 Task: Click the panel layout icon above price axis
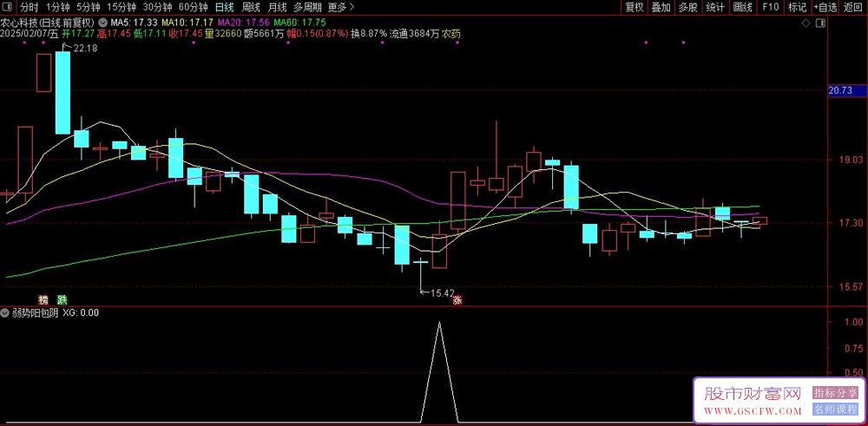click(820, 23)
